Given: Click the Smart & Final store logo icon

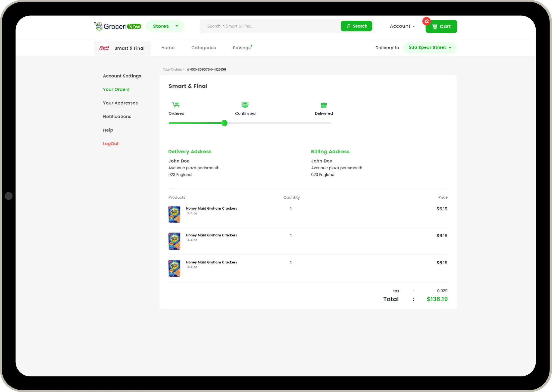Looking at the screenshot, I should 104,48.
